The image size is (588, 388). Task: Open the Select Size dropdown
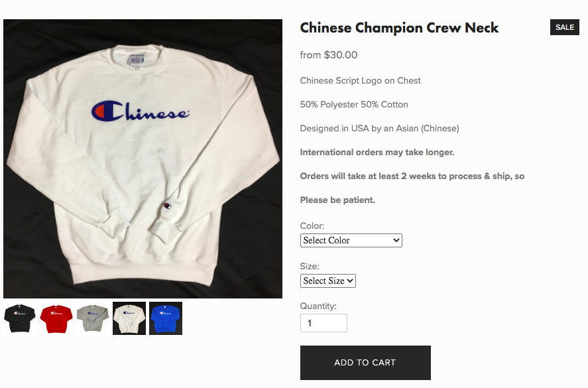327,281
